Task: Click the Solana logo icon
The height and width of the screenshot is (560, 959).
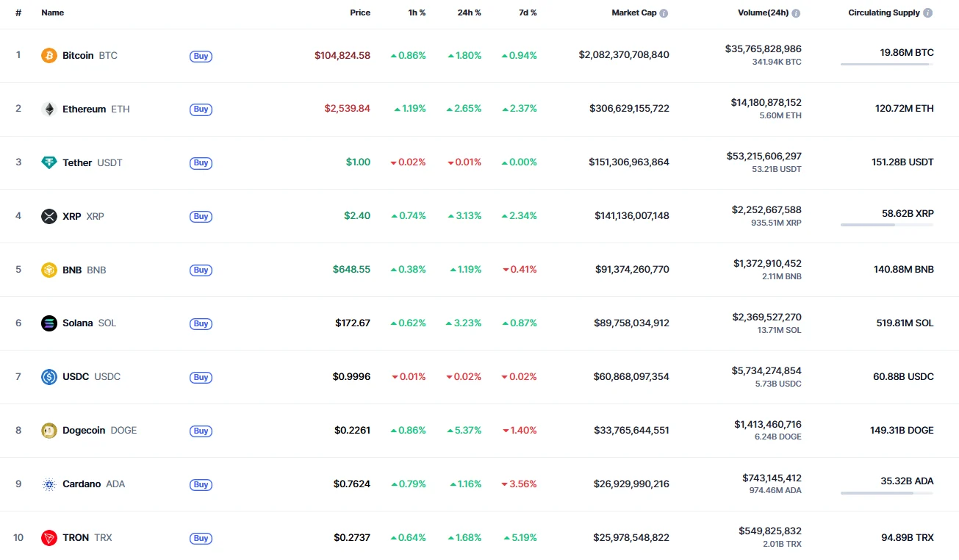Action: (49, 323)
